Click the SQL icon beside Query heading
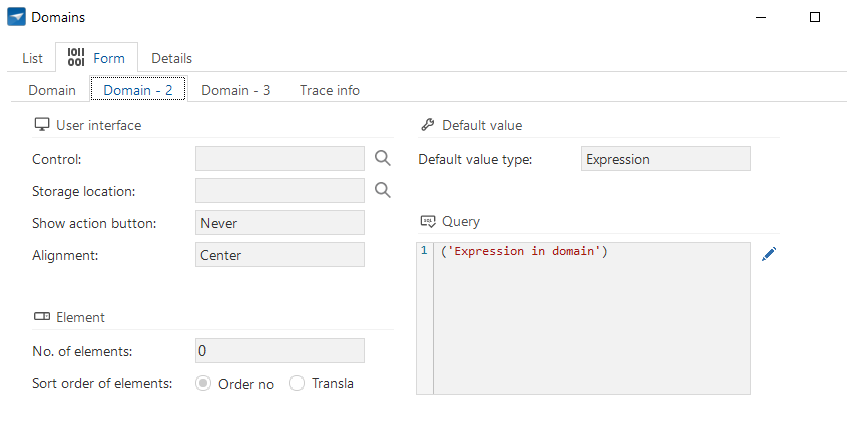This screenshot has height=437, width=847. point(428,221)
